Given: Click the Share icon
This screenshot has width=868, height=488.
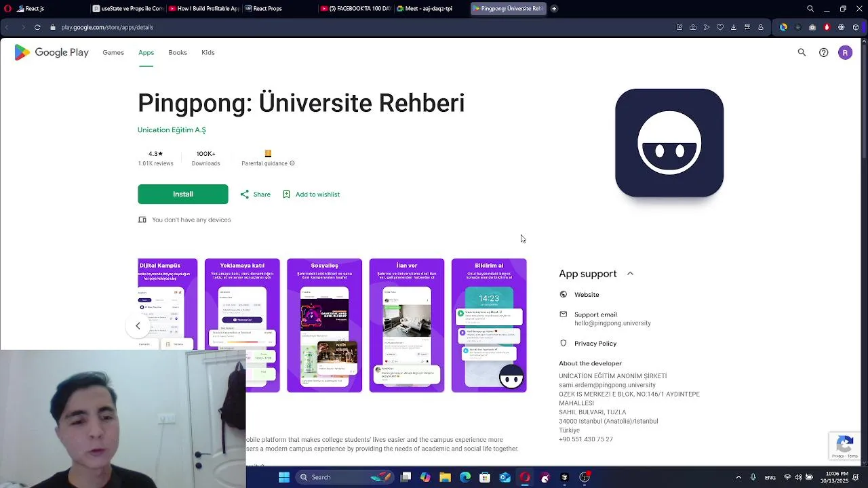Looking at the screenshot, I should (x=244, y=195).
